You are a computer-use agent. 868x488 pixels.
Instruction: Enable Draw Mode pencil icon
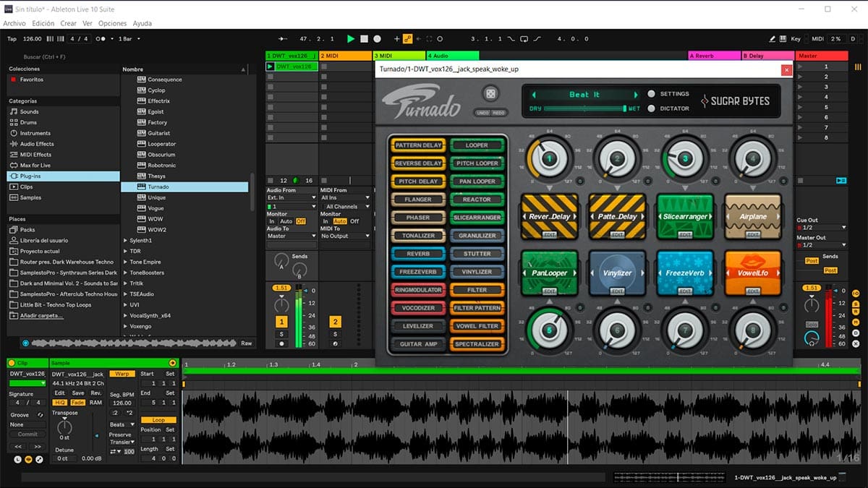(x=773, y=39)
